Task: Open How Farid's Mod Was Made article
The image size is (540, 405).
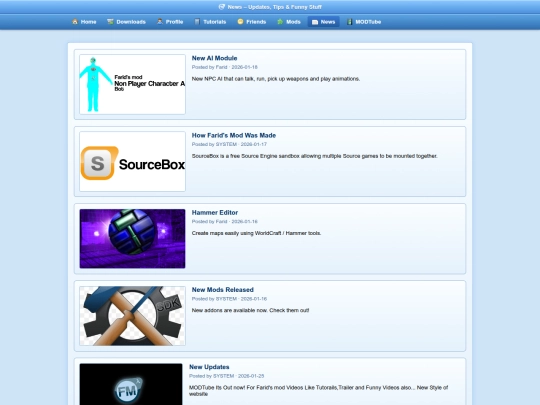Action: click(233, 135)
